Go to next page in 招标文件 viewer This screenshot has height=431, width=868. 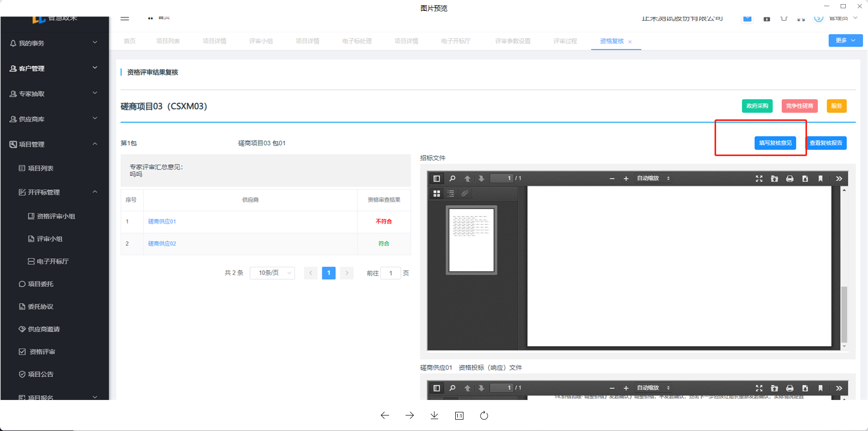(x=482, y=178)
